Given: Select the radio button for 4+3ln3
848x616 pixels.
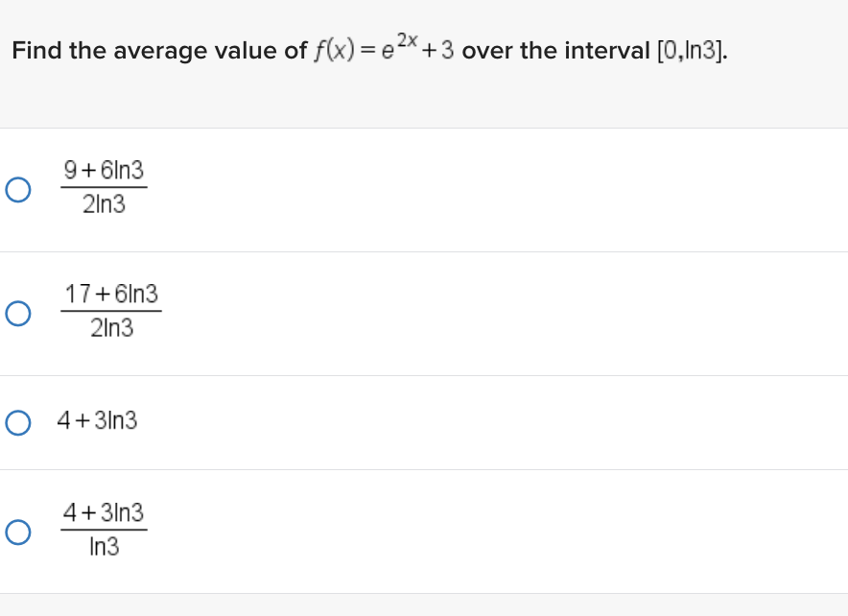Looking at the screenshot, I should 18,421.
